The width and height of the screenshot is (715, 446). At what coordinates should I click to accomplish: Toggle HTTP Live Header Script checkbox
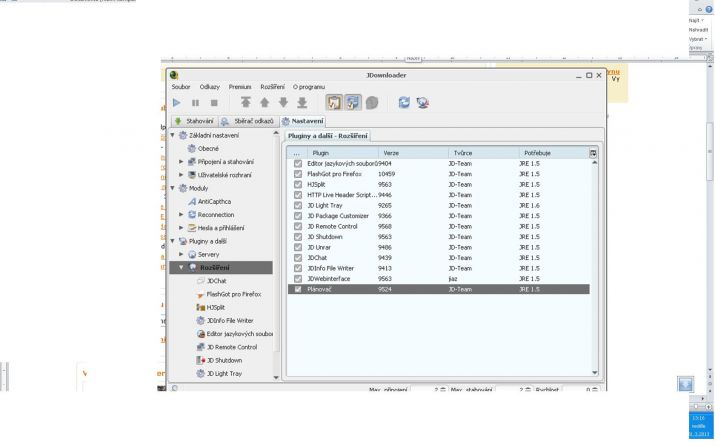pyautogui.click(x=298, y=195)
